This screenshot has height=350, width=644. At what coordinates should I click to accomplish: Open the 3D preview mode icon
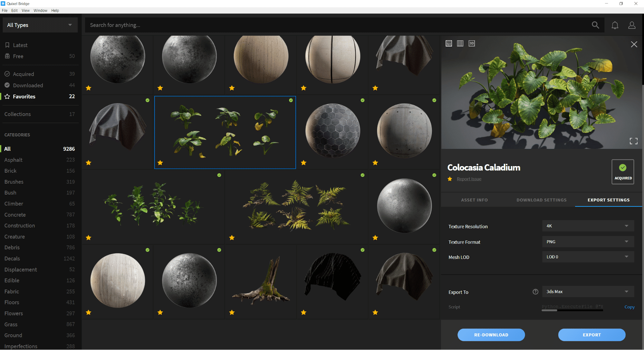pyautogui.click(x=472, y=43)
